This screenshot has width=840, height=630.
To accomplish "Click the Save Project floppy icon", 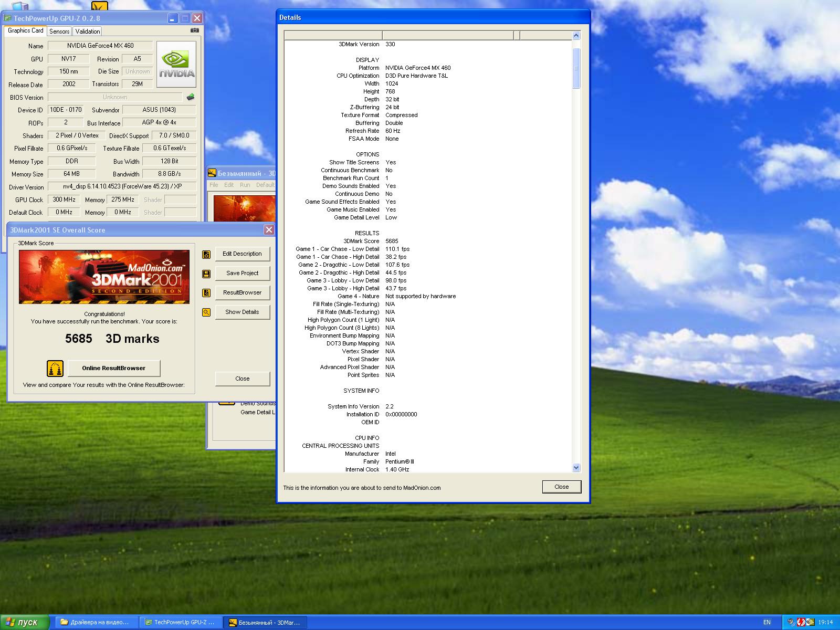I will click(x=206, y=274).
